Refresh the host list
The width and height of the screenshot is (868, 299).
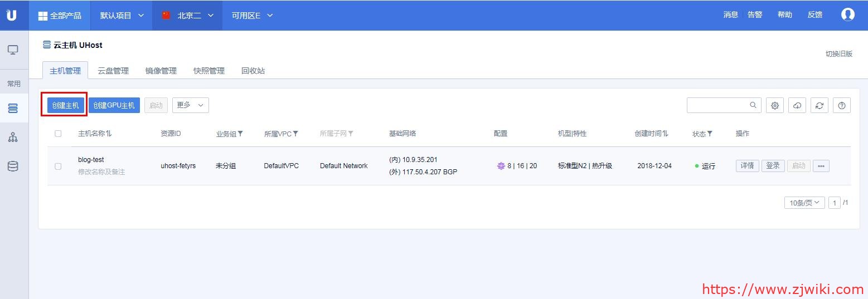click(819, 105)
